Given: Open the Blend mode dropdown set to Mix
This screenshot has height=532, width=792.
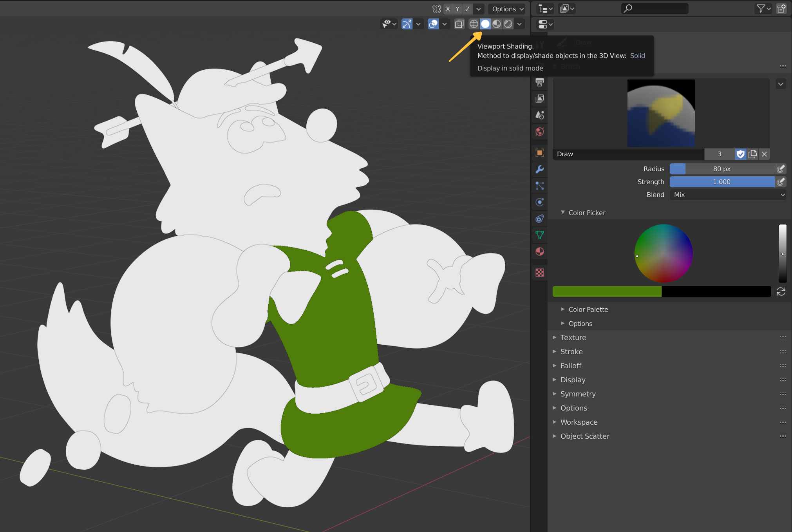Looking at the screenshot, I should [727, 195].
